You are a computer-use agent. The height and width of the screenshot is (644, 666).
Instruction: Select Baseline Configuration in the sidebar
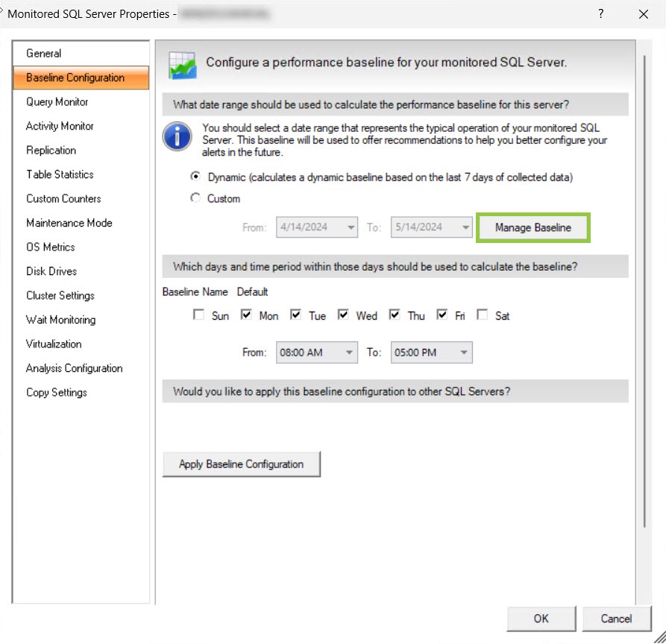[x=81, y=78]
